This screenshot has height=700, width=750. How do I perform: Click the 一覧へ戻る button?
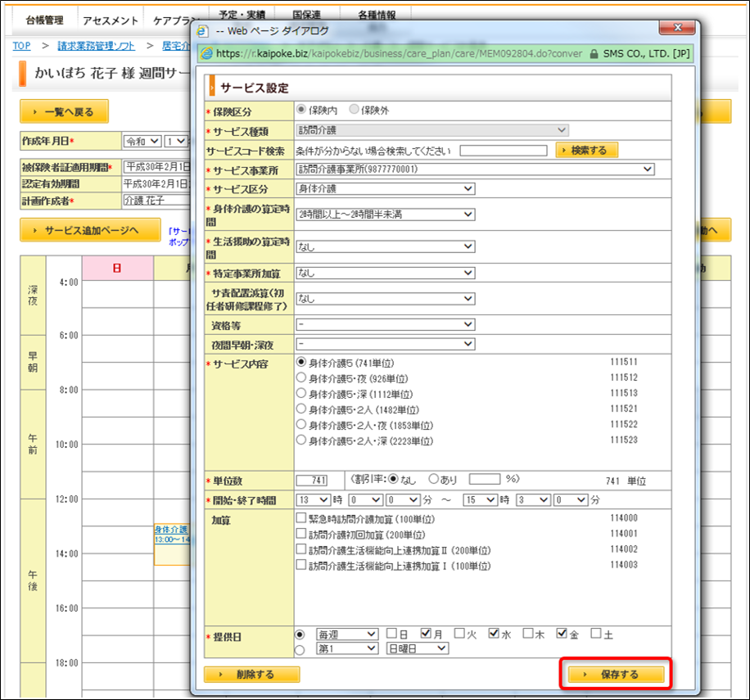tap(64, 111)
